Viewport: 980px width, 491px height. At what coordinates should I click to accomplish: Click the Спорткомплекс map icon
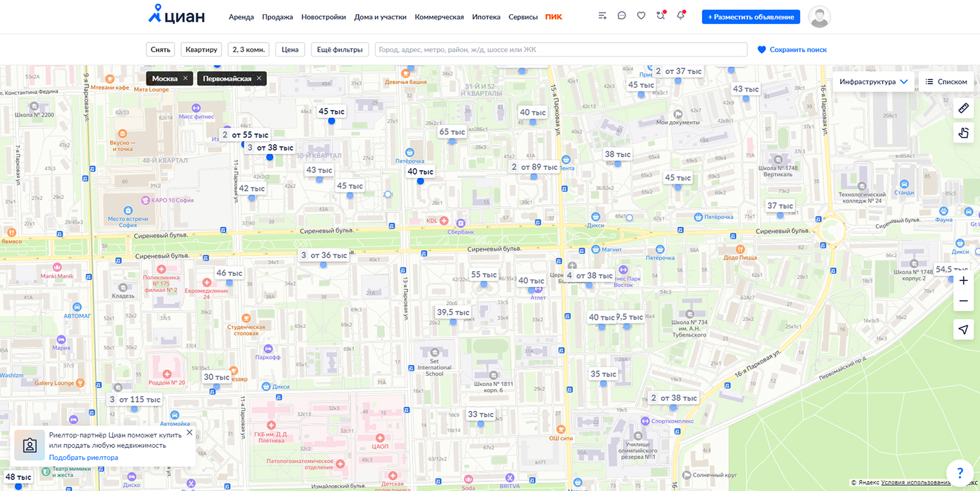(645, 421)
